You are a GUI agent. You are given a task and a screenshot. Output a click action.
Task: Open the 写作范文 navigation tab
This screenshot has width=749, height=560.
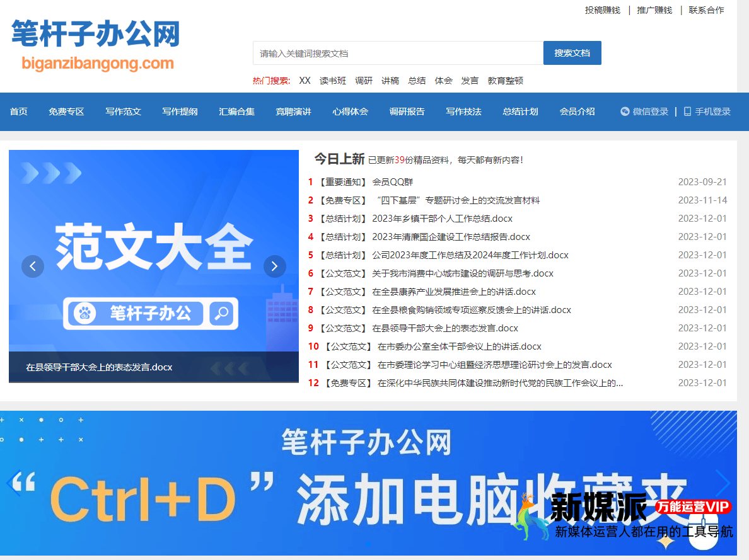click(122, 111)
